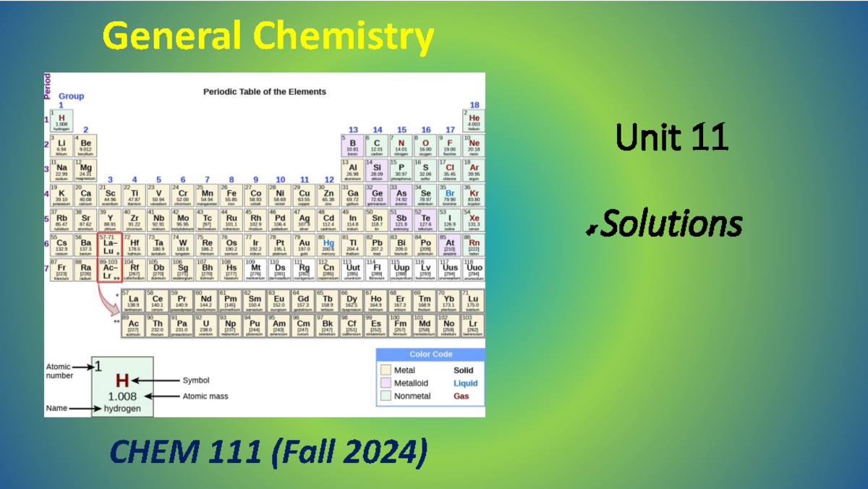Click the Radon cell in the noble gases
This screenshot has height=489, width=868.
tap(472, 243)
